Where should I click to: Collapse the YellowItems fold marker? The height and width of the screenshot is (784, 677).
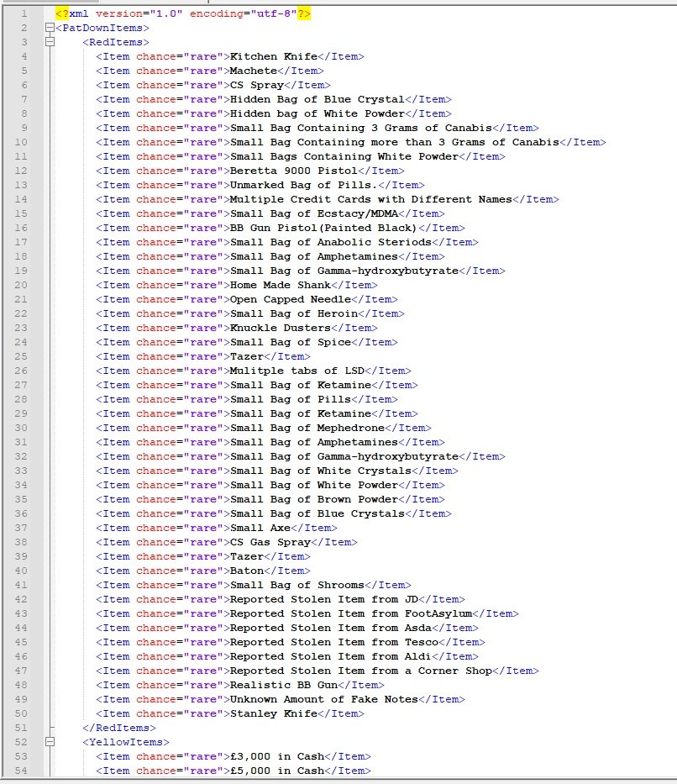point(50,742)
